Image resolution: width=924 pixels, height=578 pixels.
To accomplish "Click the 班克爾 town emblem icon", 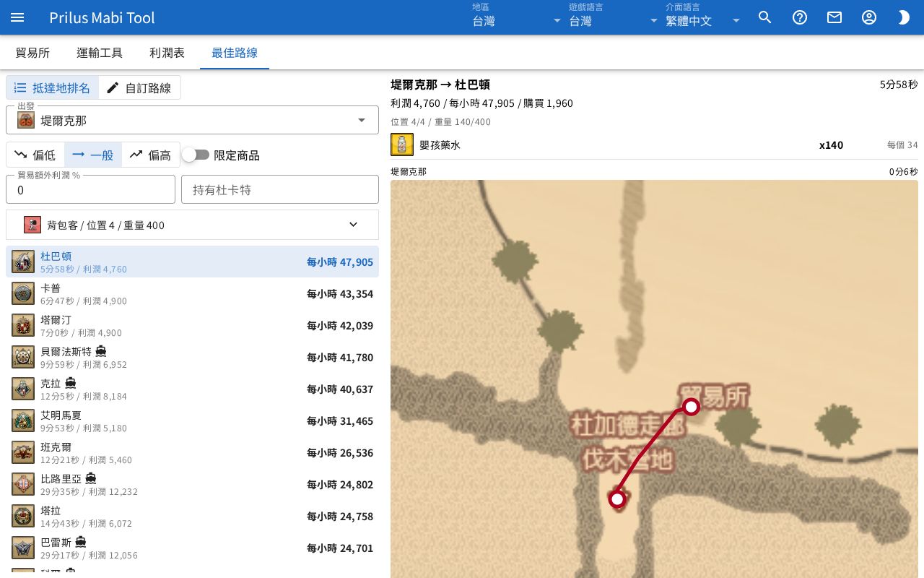I will (x=23, y=452).
